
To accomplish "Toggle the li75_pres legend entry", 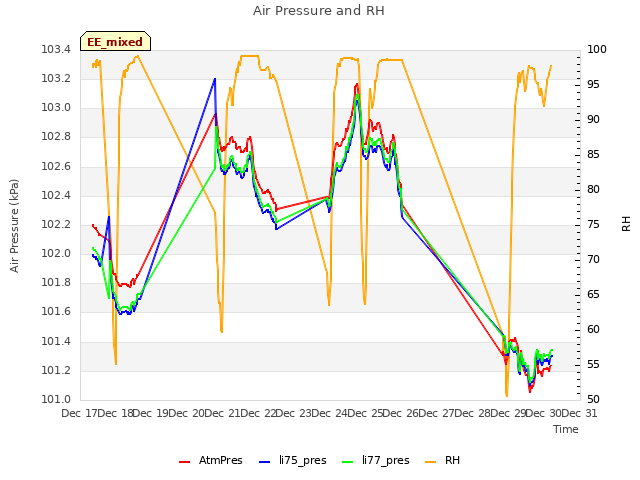I will pyautogui.click(x=293, y=460).
